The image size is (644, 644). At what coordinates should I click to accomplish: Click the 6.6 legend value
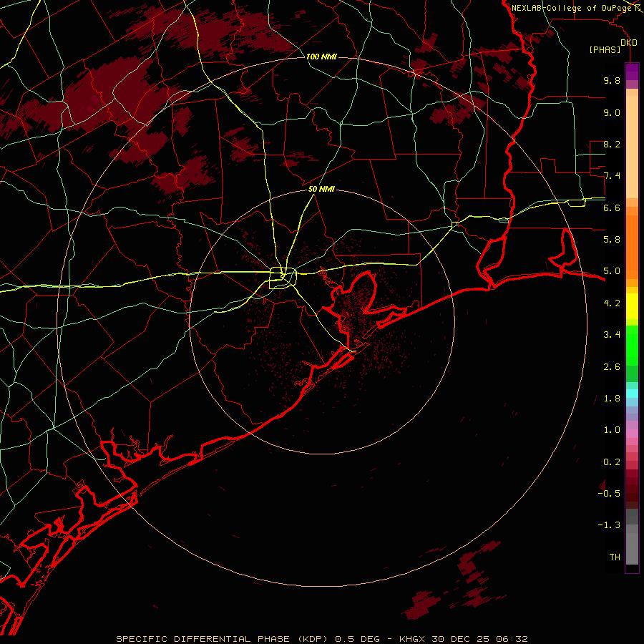(x=612, y=208)
